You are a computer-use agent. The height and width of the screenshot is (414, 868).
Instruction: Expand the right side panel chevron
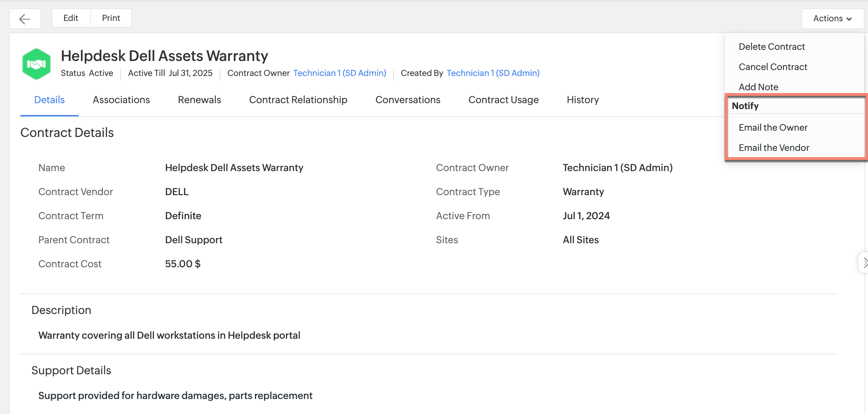coord(865,263)
